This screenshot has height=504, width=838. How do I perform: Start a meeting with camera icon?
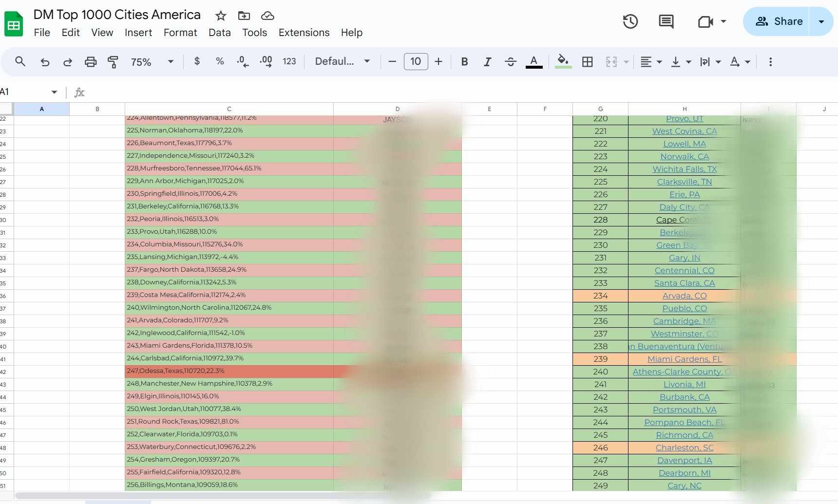point(705,21)
